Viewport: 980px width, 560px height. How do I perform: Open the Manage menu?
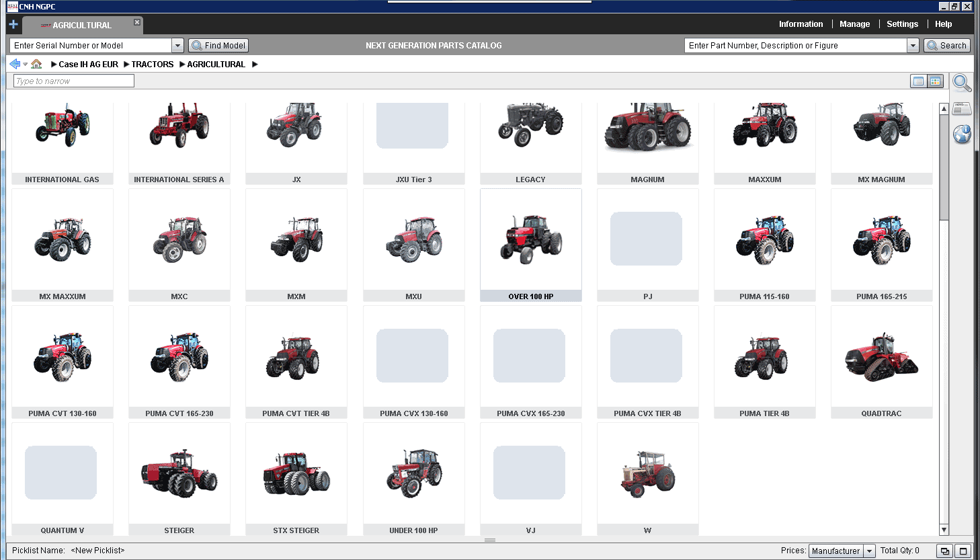click(854, 24)
